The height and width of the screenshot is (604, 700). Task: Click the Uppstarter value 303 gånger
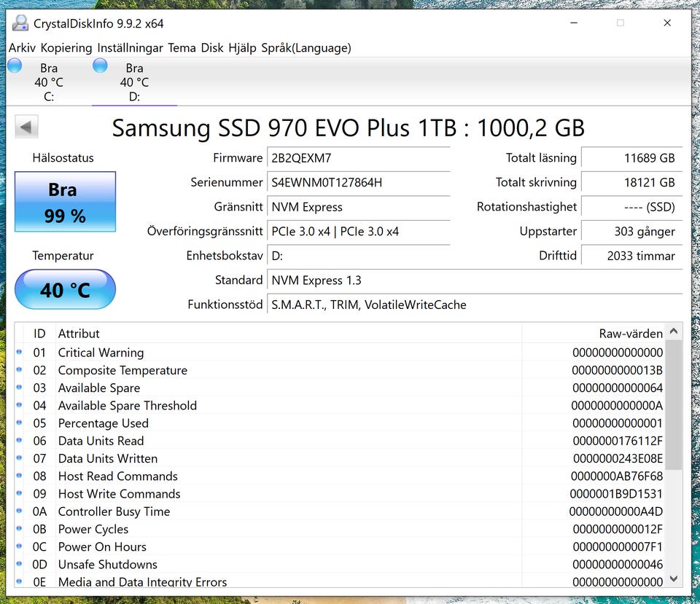click(x=631, y=232)
